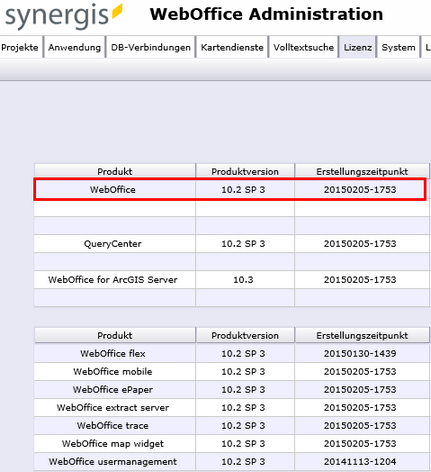Click the Lizenz tab
Image resolution: width=431 pixels, height=472 pixels.
pos(358,47)
